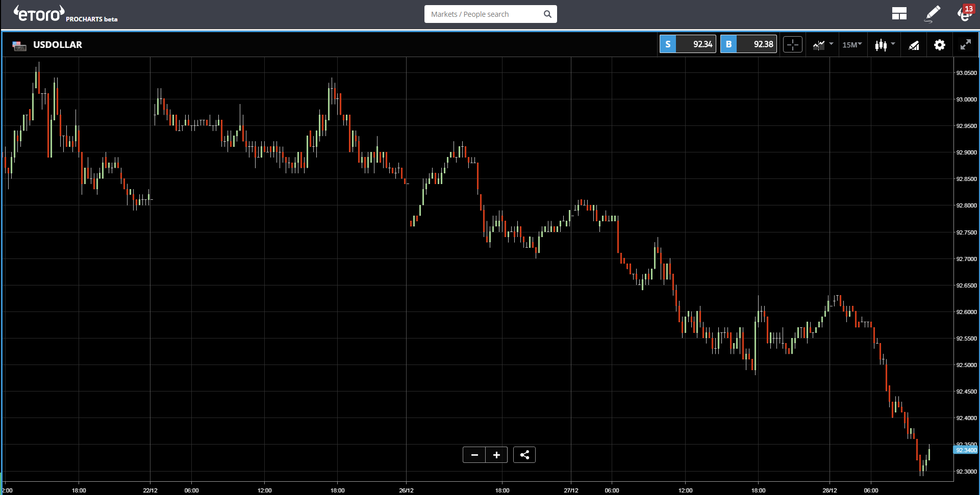Viewport: 980px width, 495px height.
Task: Click the USDOLLAR instrument flag icon
Action: point(19,46)
